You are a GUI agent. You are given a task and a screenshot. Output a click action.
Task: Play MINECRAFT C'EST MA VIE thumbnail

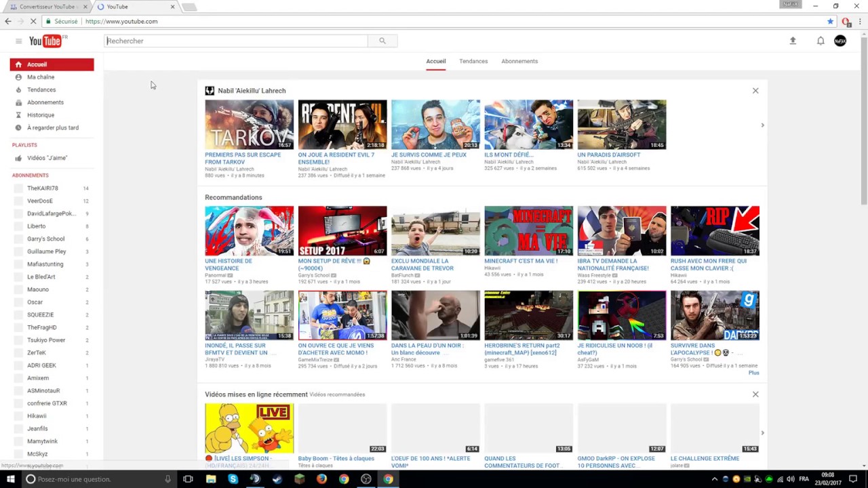tap(529, 231)
